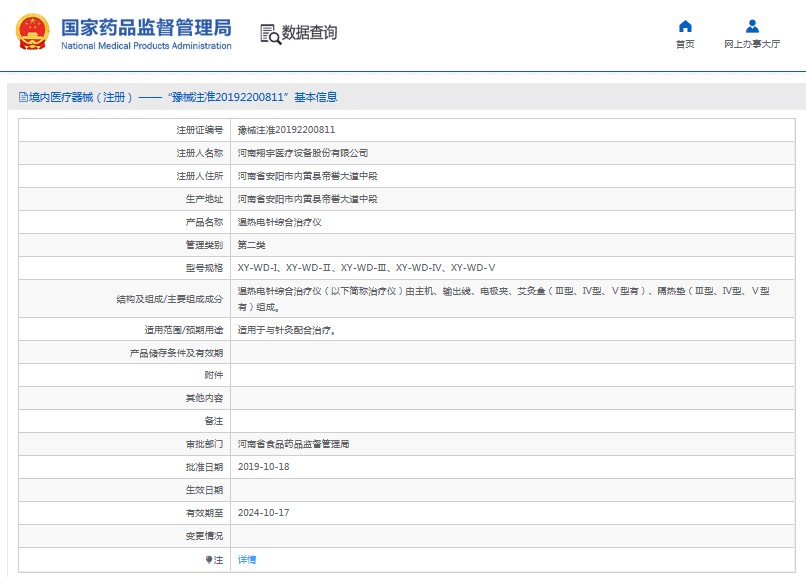Click the 型号规格 row label
Image resolution: width=806 pixels, height=577 pixels.
[x=205, y=268]
